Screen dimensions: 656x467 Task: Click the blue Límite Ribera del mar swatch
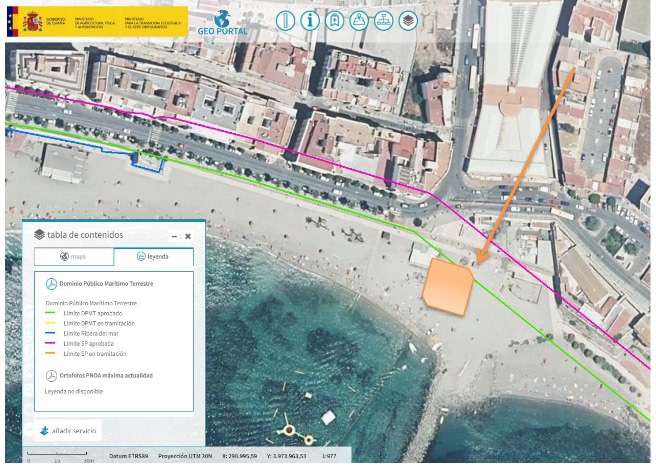50,334
